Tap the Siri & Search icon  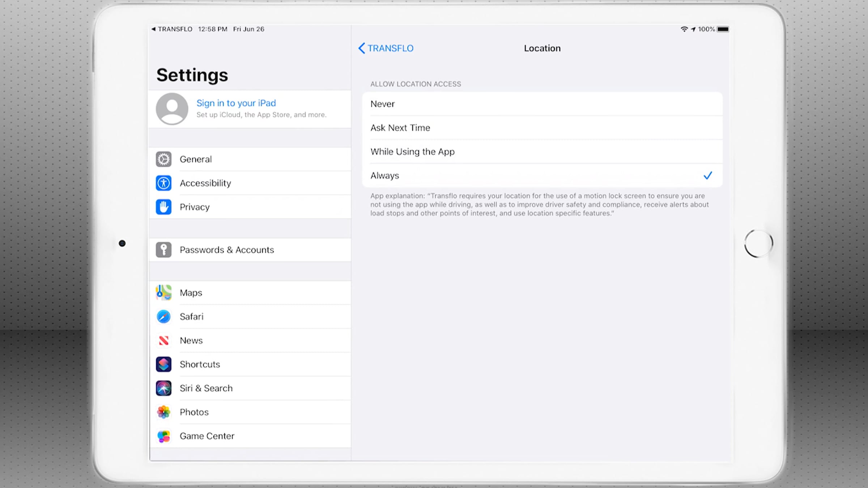pyautogui.click(x=163, y=388)
